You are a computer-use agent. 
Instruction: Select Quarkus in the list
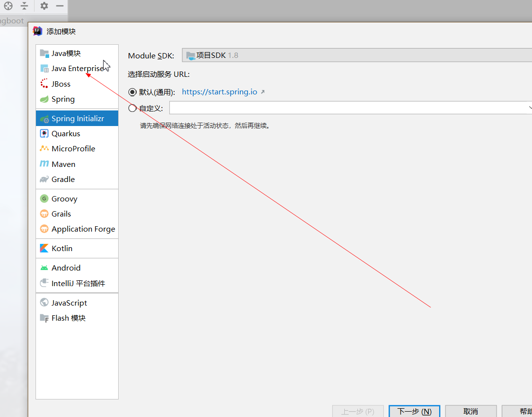click(77, 133)
